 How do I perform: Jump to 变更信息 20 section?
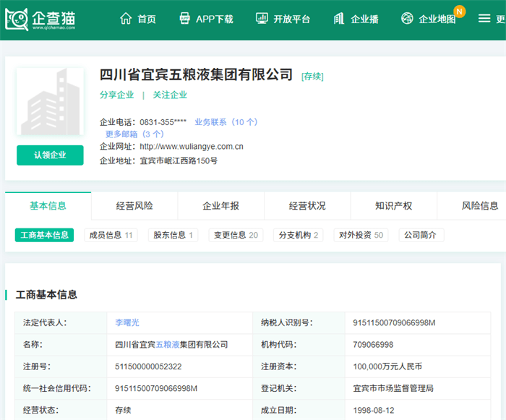click(236, 235)
